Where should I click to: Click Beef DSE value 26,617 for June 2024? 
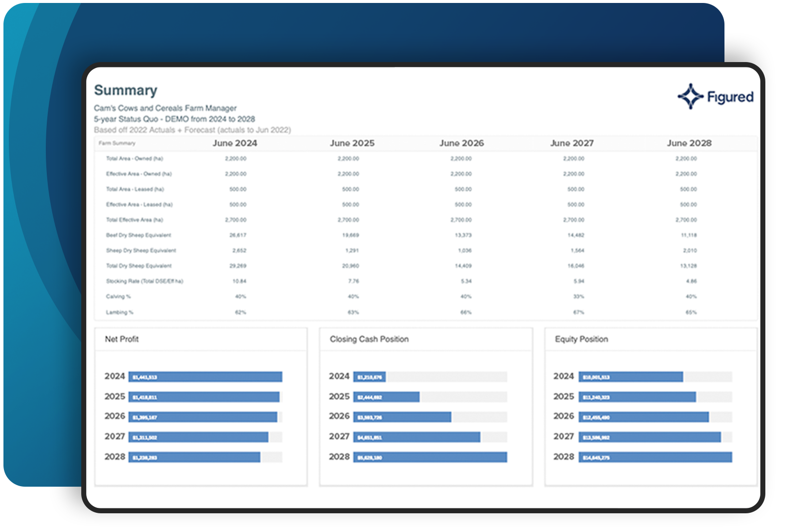click(238, 235)
